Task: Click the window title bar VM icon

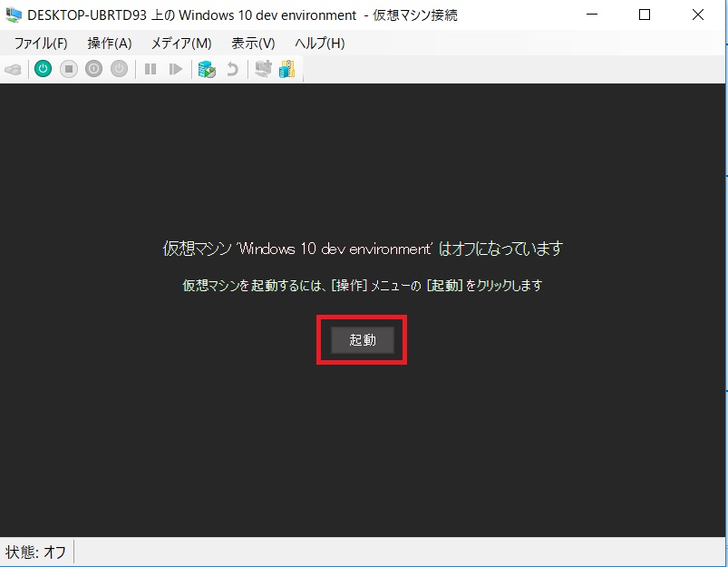Action: tap(14, 15)
